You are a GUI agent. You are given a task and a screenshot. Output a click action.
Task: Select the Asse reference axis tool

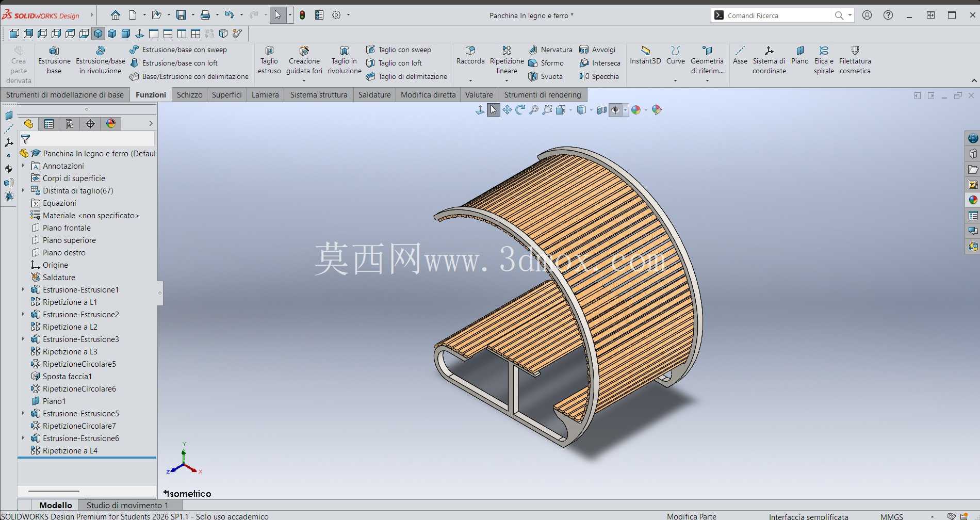click(x=740, y=55)
